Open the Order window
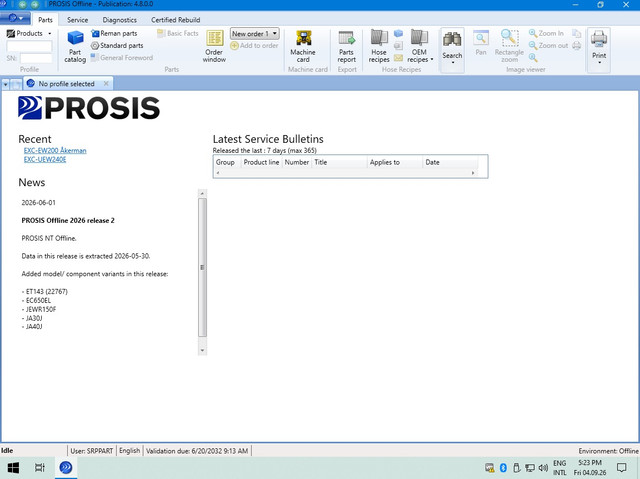This screenshot has height=479, width=640. tap(214, 47)
